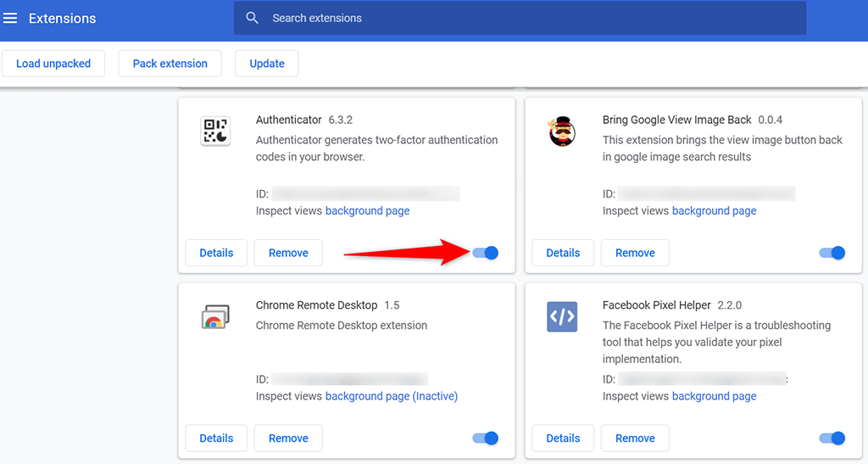
Task: View Details for Bring Google View Image Back
Action: tap(563, 253)
